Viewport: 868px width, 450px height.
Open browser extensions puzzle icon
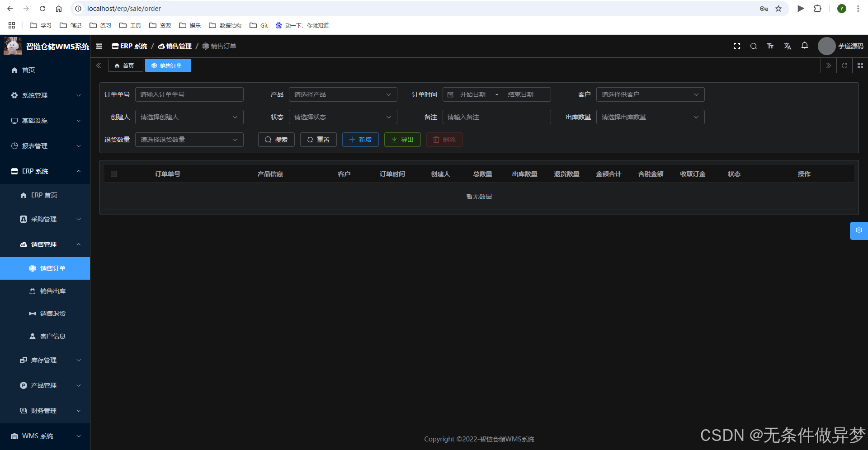coord(818,9)
